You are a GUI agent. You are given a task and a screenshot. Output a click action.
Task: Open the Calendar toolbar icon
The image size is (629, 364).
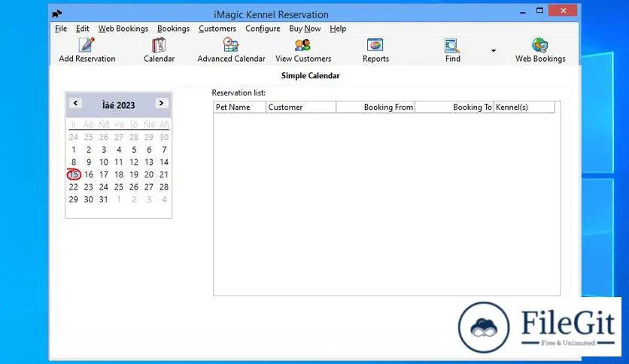(159, 44)
